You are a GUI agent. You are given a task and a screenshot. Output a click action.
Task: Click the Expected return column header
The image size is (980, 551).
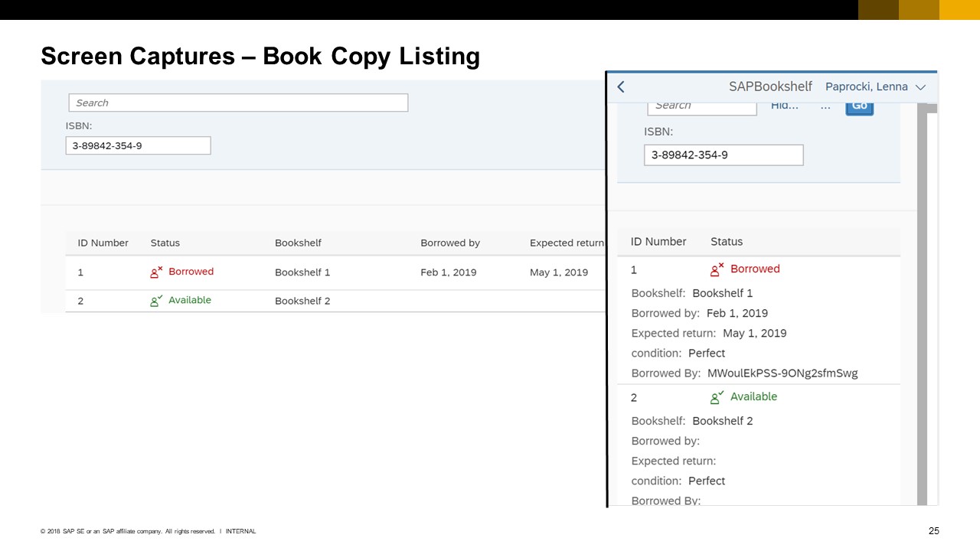567,243
